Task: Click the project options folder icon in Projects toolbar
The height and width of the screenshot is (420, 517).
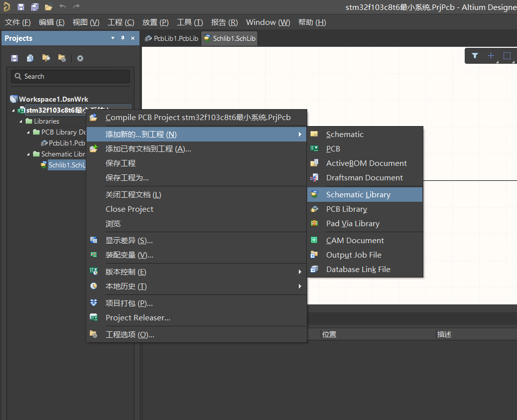Action: click(62, 58)
